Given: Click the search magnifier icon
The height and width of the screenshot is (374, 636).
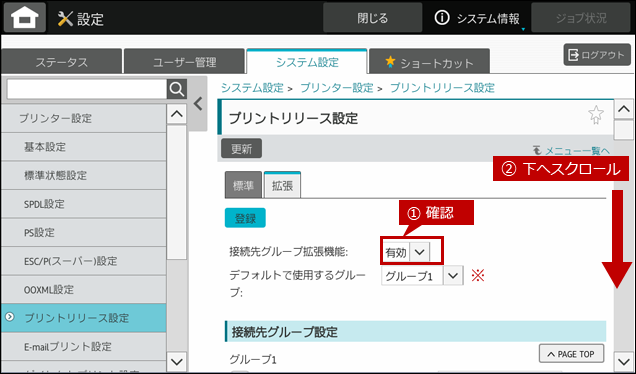Looking at the screenshot, I should tap(177, 89).
